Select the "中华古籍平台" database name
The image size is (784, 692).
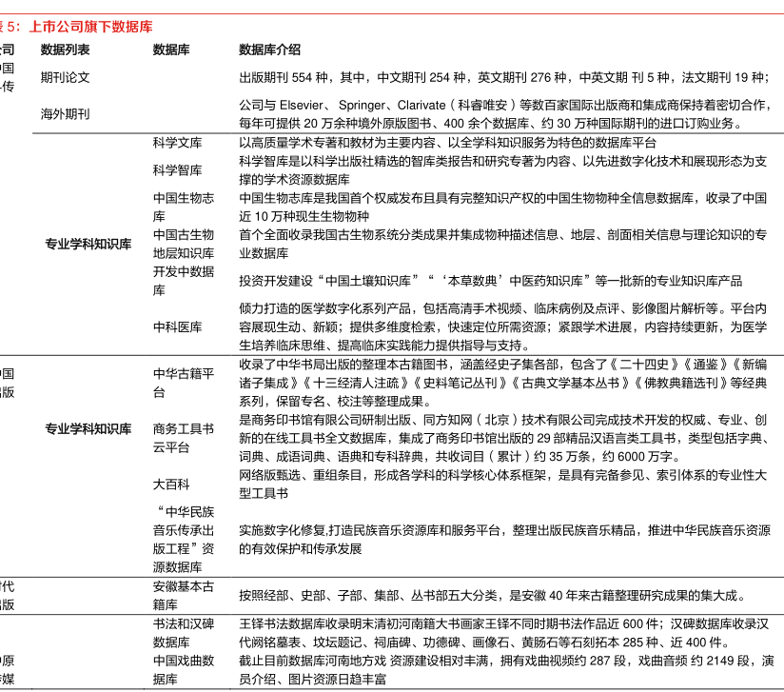click(x=184, y=383)
